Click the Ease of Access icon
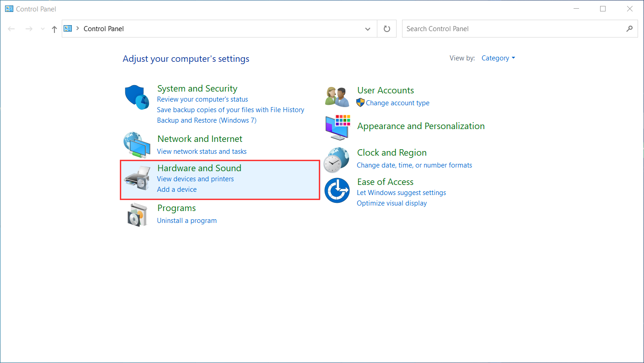The image size is (644, 363). 337,191
